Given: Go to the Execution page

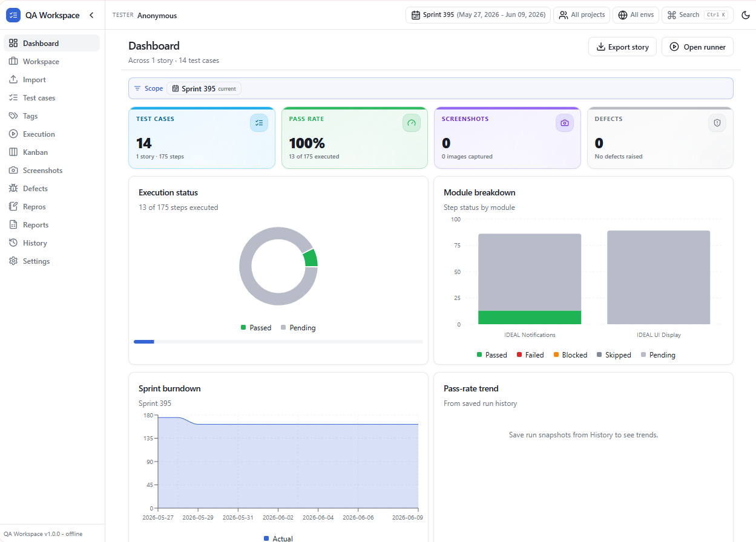Looking at the screenshot, I should (51, 134).
